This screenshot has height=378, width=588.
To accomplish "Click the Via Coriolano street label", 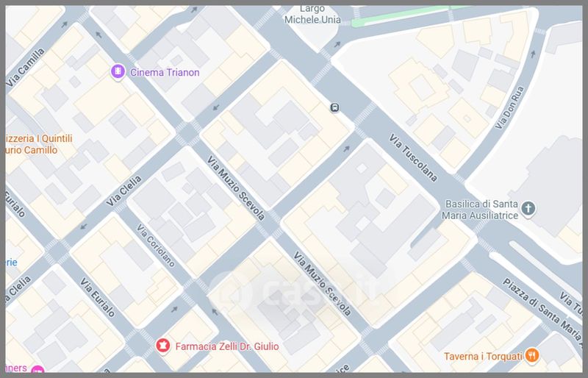I will point(156,246).
